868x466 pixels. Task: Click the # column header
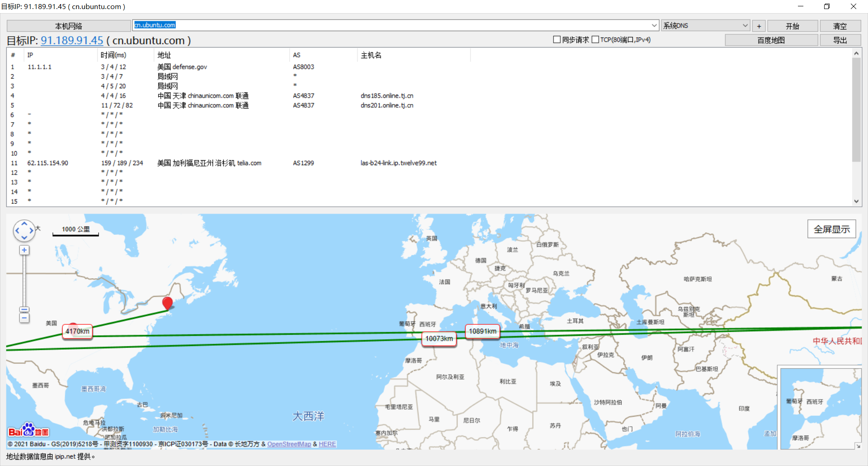[x=16, y=55]
